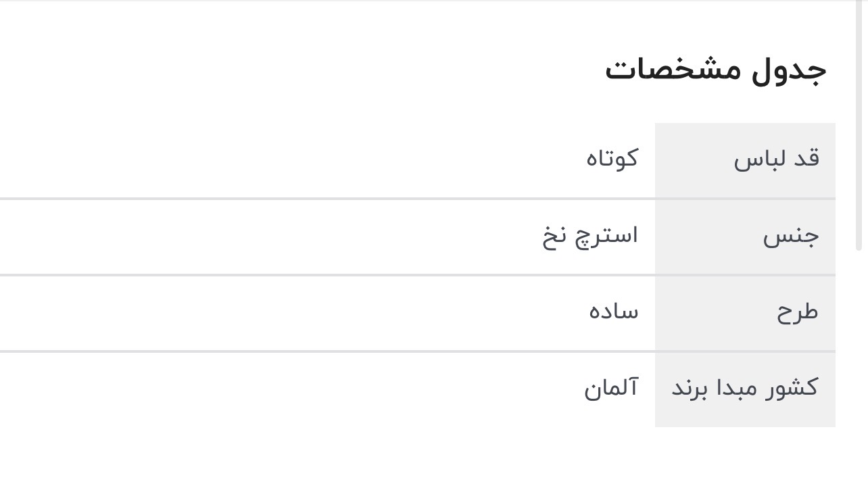
Task: Click the word نخ in the material value
Action: [x=553, y=237]
